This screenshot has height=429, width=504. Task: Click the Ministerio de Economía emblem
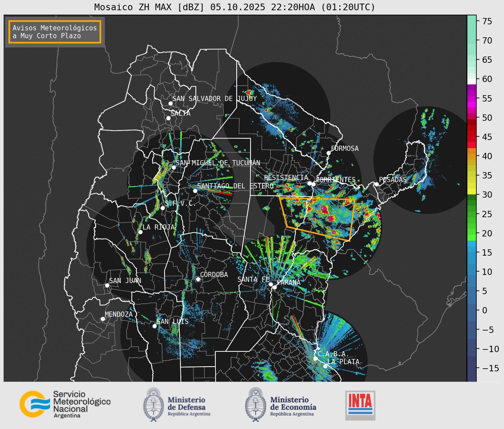256,405
